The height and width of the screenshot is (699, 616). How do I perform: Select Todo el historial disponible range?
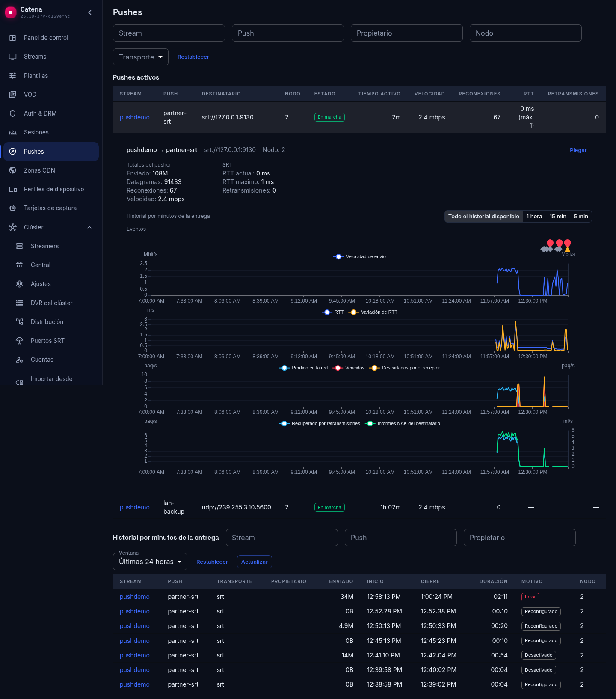(484, 217)
